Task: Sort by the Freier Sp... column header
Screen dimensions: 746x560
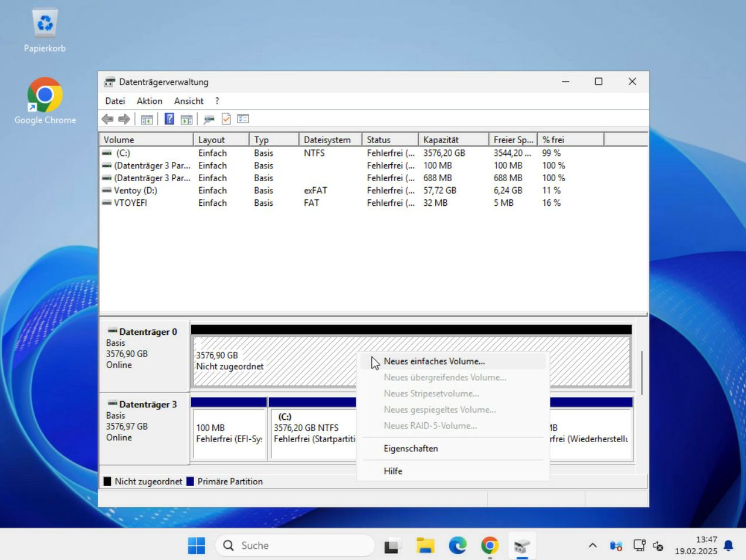Action: [x=513, y=140]
